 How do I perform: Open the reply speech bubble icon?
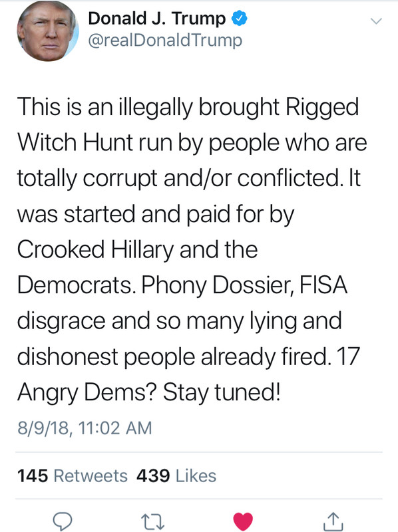(63, 521)
